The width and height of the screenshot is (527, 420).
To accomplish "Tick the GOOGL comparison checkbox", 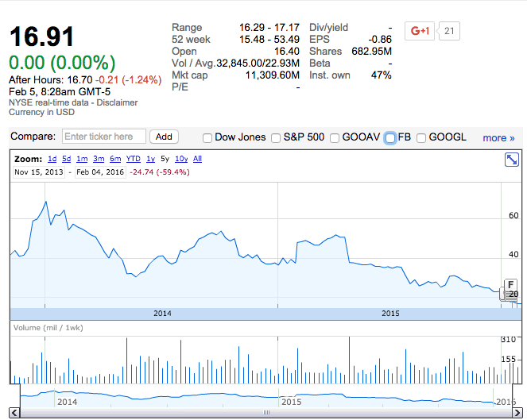I will [421, 137].
